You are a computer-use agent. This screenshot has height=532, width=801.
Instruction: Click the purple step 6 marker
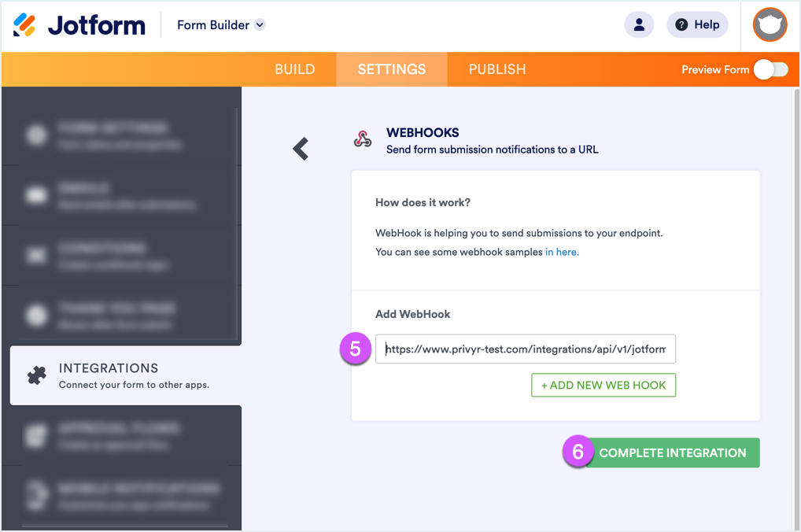[578, 452]
